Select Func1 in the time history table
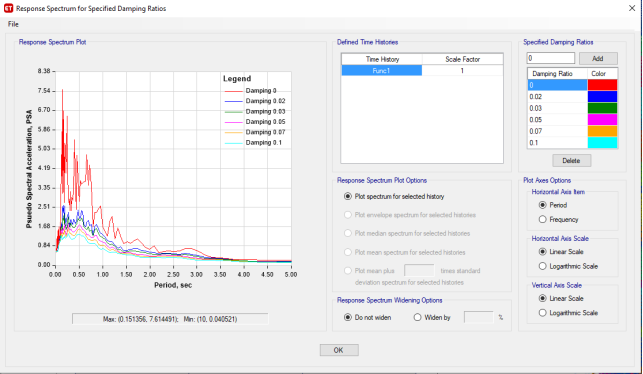The height and width of the screenshot is (374, 643). [381, 71]
